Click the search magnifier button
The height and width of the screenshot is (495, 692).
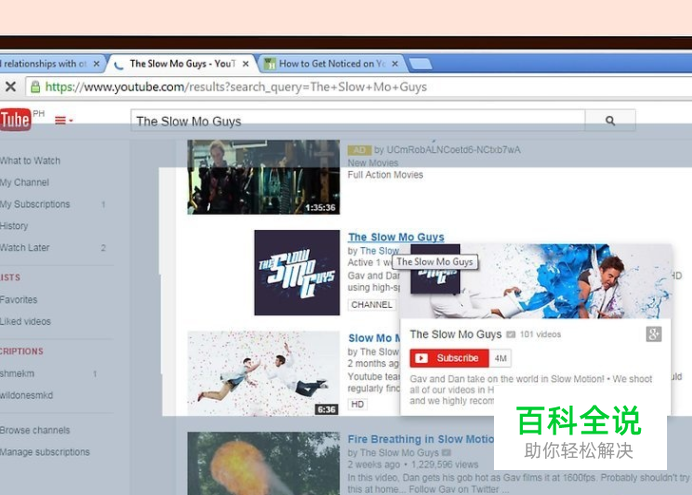pos(610,120)
